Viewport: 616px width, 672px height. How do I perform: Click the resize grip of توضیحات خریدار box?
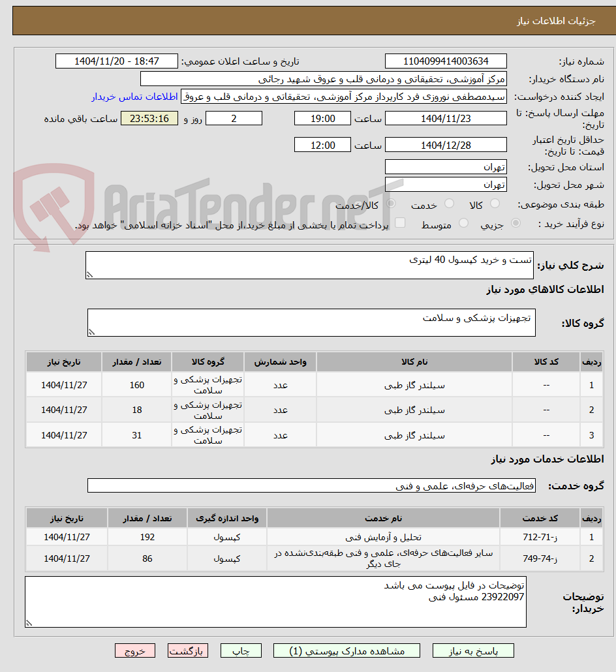[29, 623]
